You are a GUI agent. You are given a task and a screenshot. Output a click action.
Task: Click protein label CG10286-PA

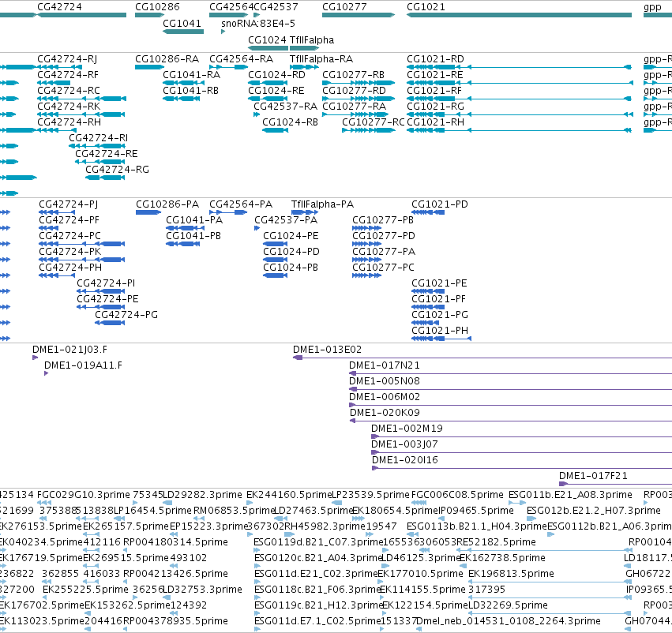pyautogui.click(x=167, y=204)
